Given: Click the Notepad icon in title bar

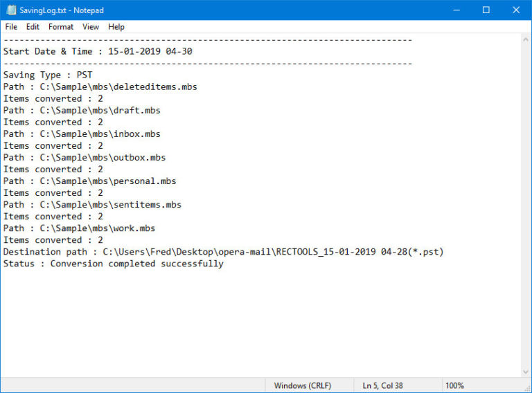Looking at the screenshot, I should tap(11, 10).
